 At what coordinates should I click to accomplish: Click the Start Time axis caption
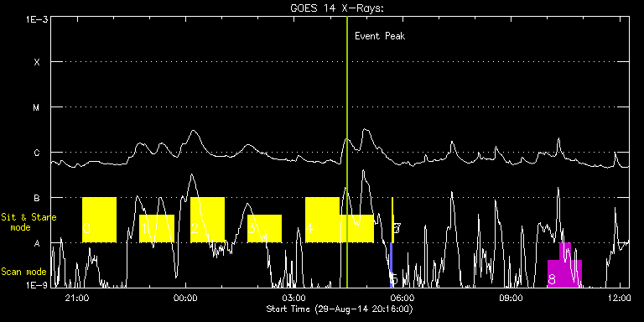(340, 309)
